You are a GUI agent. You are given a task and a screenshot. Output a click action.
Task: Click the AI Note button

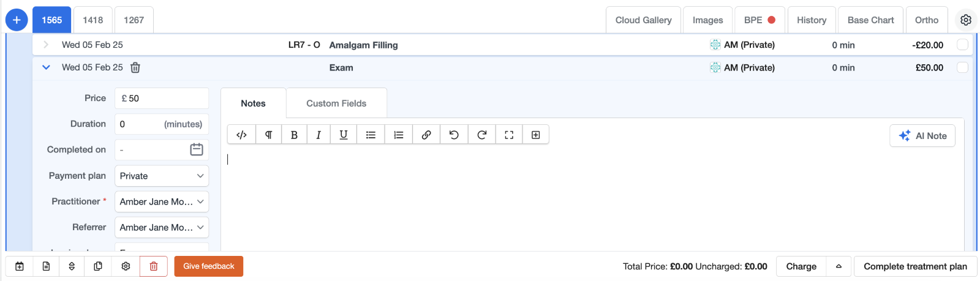(922, 136)
